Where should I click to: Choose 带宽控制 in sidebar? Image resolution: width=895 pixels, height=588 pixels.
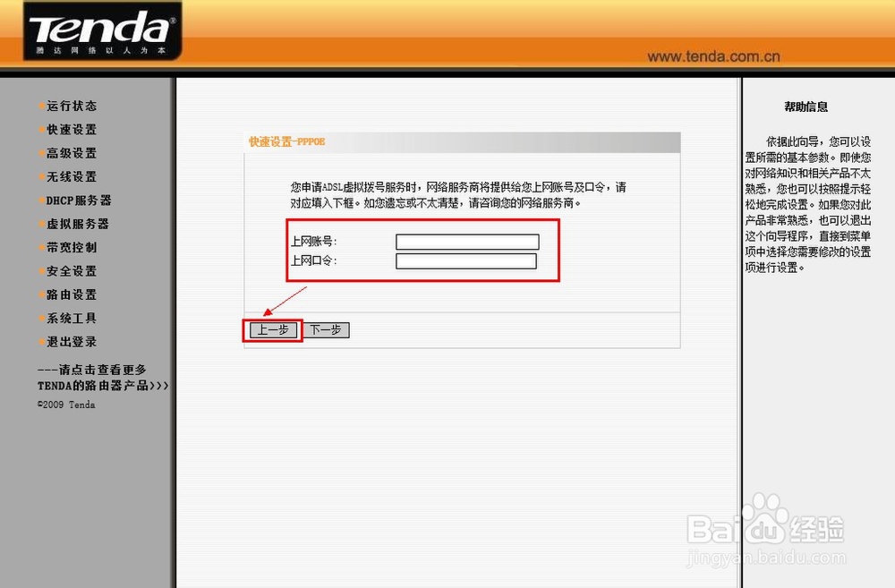pyautogui.click(x=72, y=247)
